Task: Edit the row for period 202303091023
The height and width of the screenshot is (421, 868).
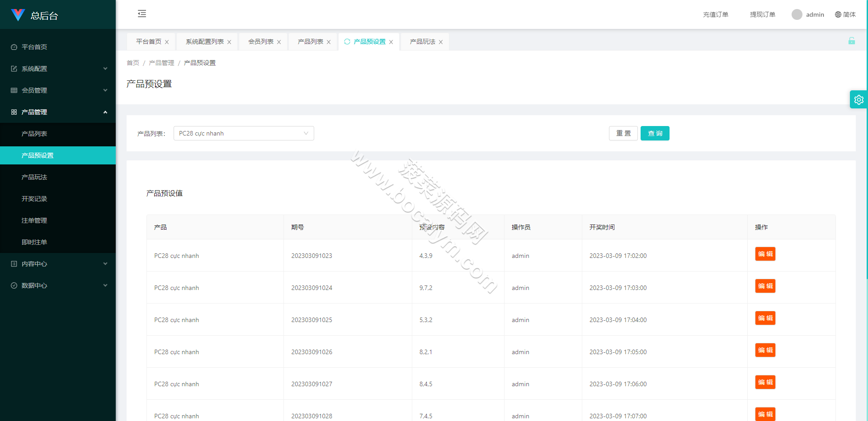Action: pos(765,254)
